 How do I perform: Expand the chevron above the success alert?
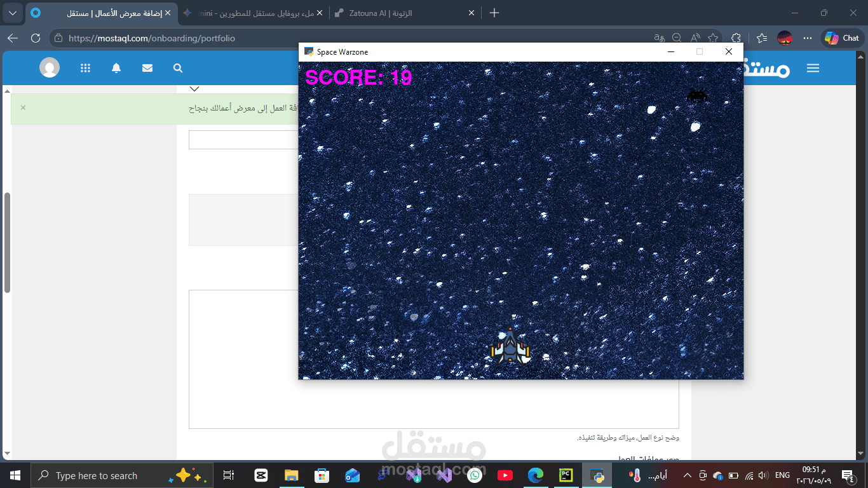[x=195, y=88]
